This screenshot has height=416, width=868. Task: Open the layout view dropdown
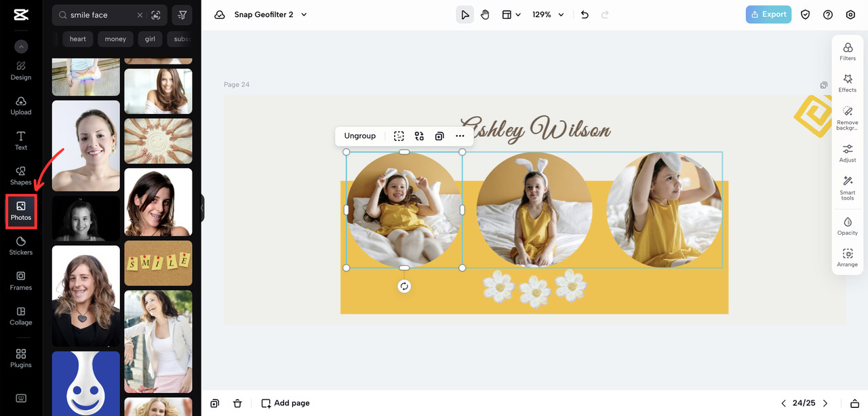click(511, 14)
